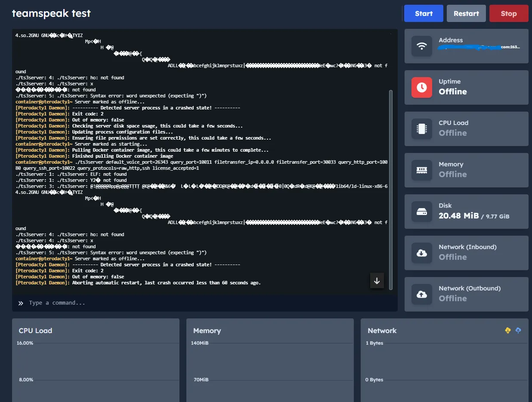Click the wifi icon beside Address
Screen dimensions: 532x402
pos(422,46)
